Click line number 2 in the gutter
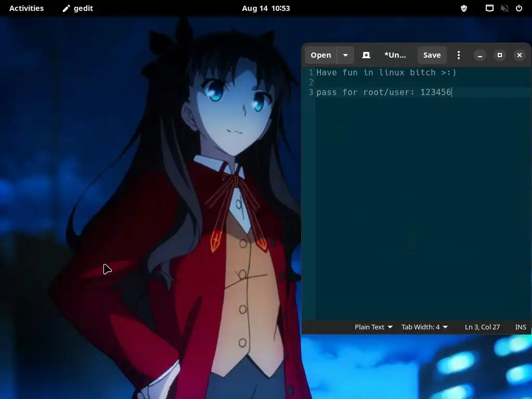 (311, 83)
